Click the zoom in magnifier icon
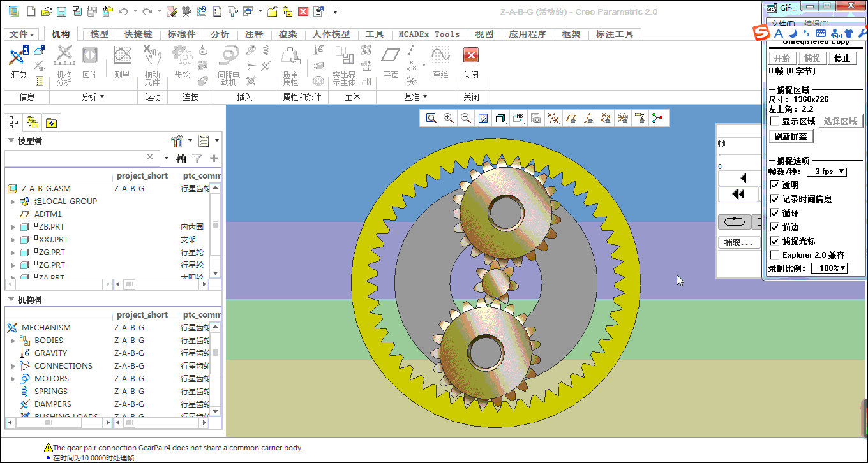 449,118
